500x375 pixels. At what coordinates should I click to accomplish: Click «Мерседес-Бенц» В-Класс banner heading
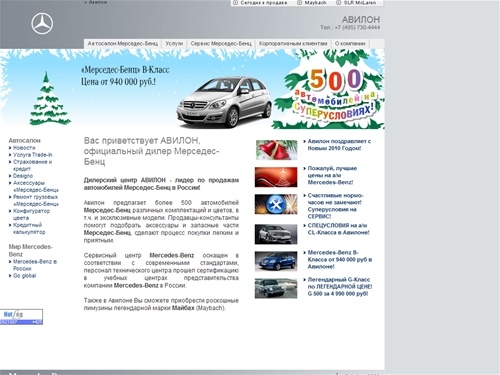(125, 70)
